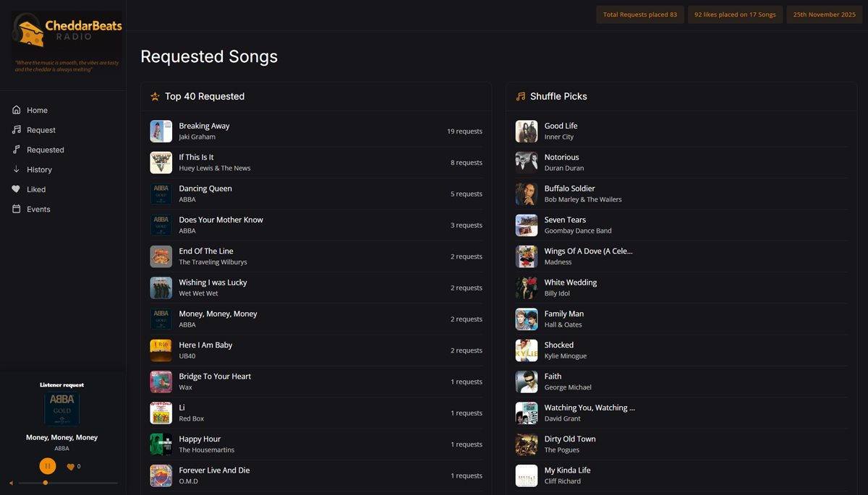
Task: Click the Request music note icon
Action: click(17, 130)
